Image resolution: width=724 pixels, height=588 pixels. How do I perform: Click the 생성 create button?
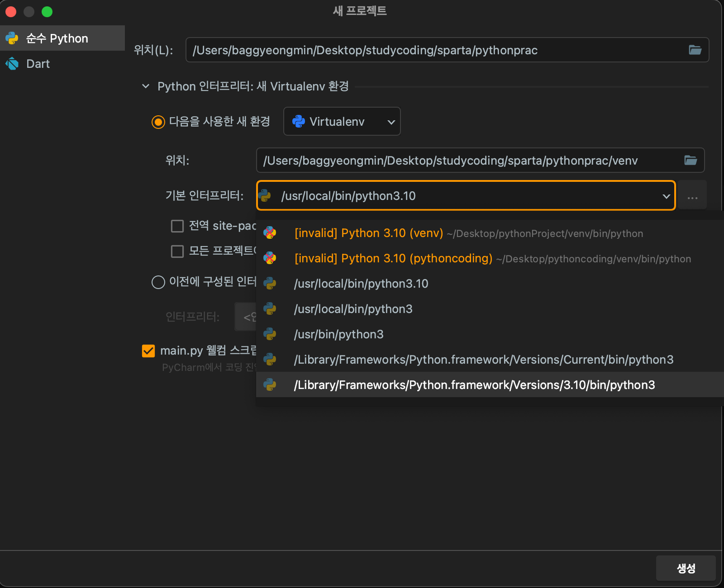tap(686, 568)
